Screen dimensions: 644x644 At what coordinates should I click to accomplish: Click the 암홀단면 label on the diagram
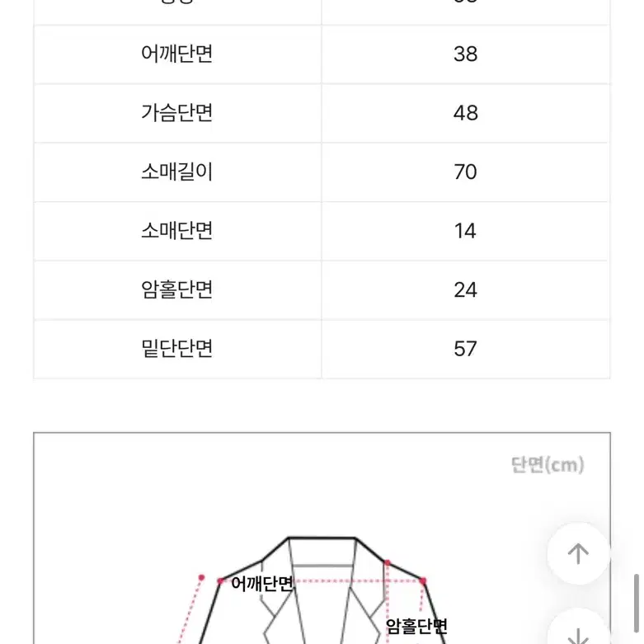pos(416,626)
